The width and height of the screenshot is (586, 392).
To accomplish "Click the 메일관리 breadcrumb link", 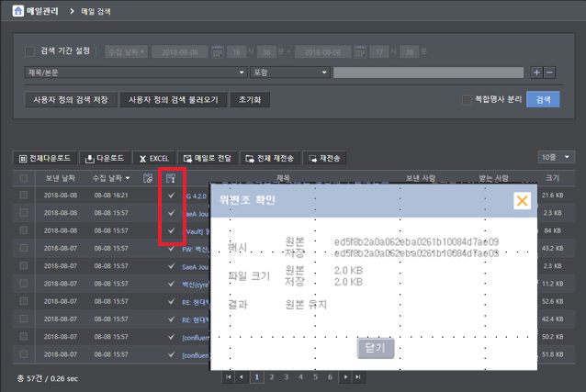I will coord(42,11).
